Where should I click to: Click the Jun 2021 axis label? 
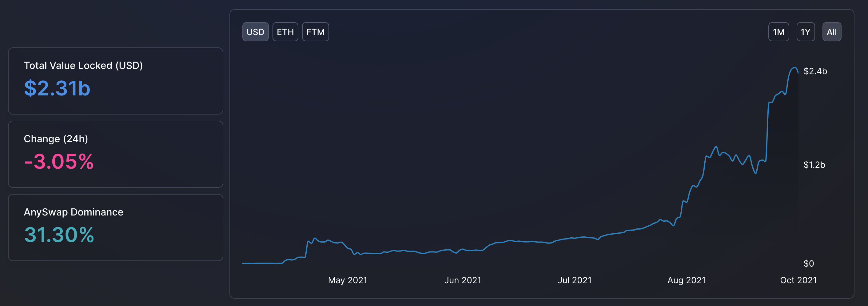463,280
